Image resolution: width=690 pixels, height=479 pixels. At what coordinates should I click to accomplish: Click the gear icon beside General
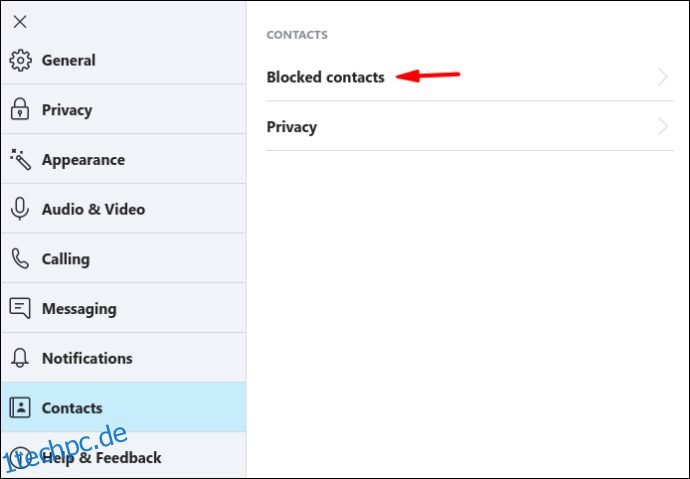(x=21, y=60)
